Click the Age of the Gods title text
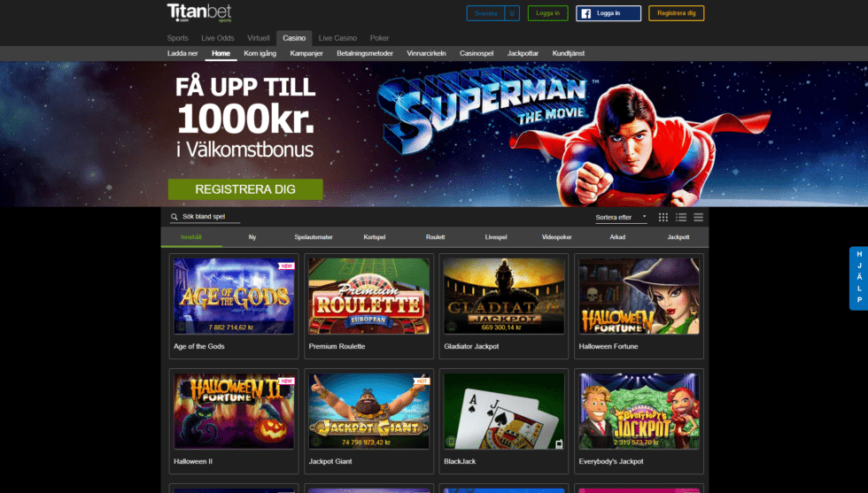This screenshot has height=493, width=868. coord(199,346)
